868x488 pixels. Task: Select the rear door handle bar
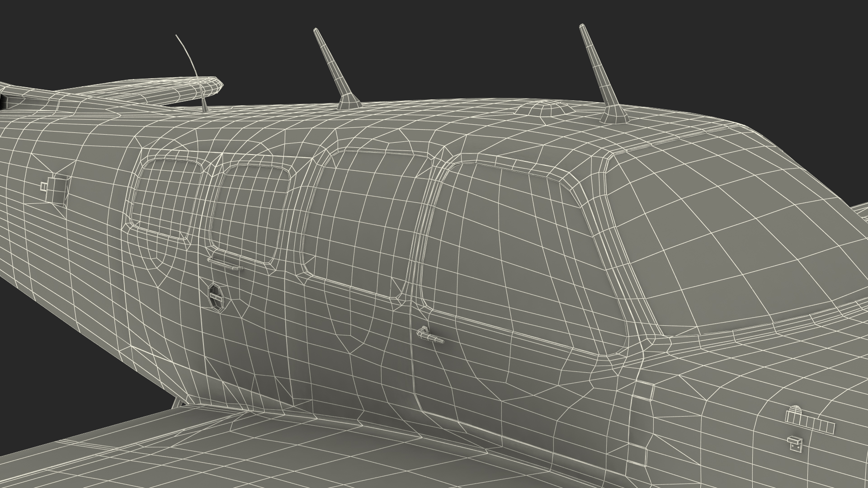[226, 263]
